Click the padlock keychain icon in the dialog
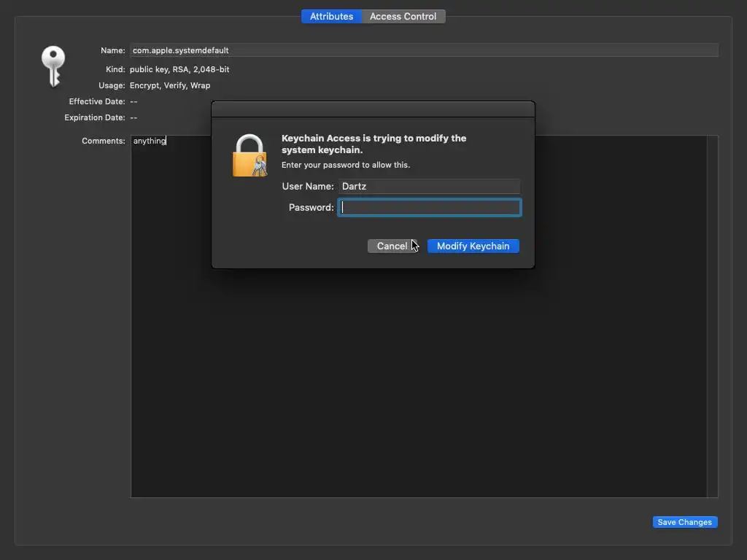Screen dimensions: 747x560 249,156
